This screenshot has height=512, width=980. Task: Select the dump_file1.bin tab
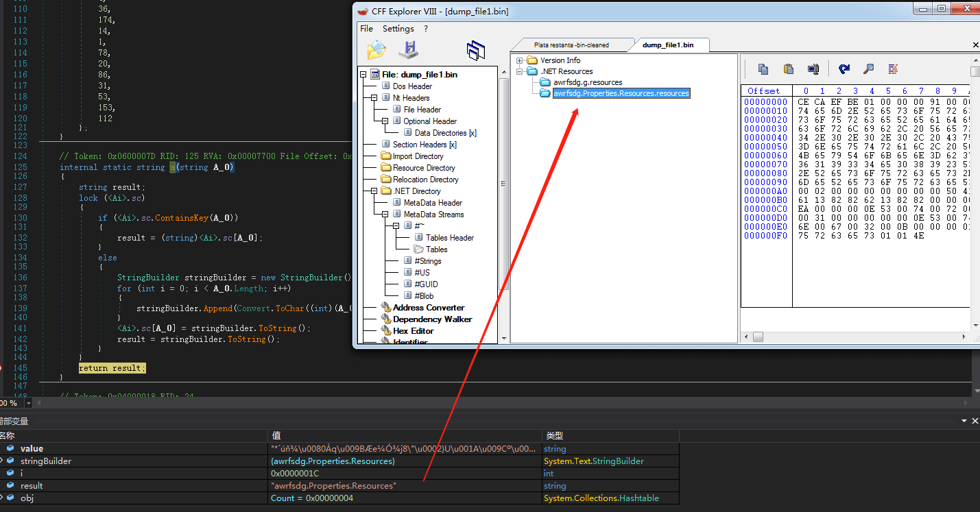pos(668,45)
